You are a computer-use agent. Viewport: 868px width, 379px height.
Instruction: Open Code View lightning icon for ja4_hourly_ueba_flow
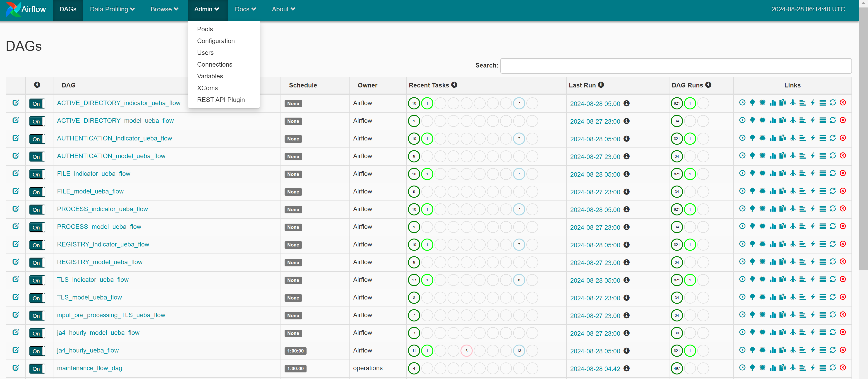[812, 350]
